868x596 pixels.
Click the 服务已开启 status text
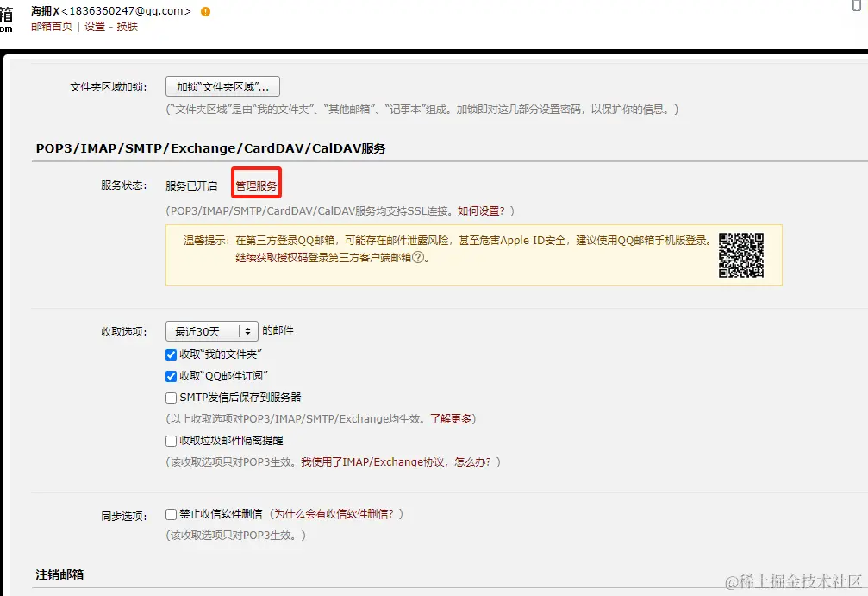click(x=191, y=185)
